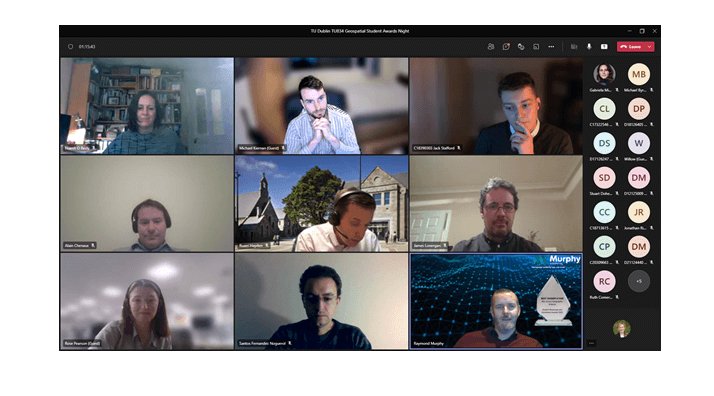The height and width of the screenshot is (396, 714).
Task: Select James Lonergan's video tile
Action: pyautogui.click(x=496, y=203)
